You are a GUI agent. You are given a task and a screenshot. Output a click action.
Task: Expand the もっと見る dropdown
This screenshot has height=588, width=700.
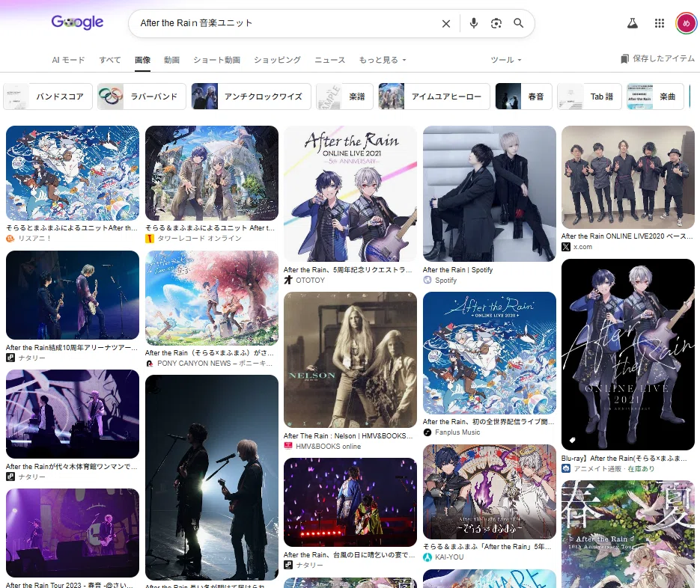click(383, 60)
